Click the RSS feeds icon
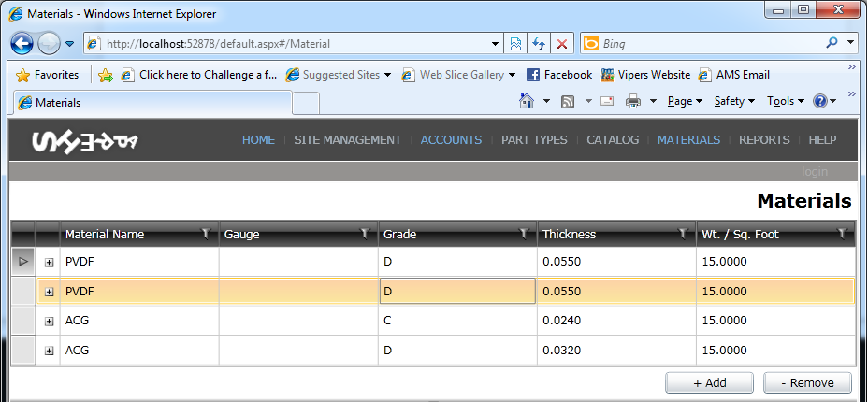 click(568, 101)
